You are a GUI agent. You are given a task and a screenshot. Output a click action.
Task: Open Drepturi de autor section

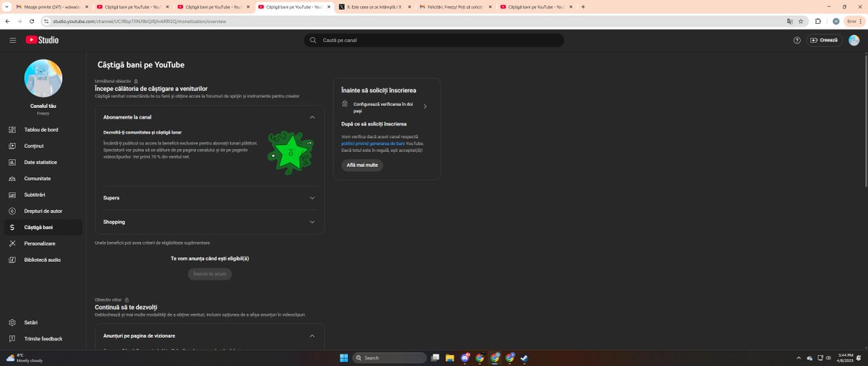[43, 211]
